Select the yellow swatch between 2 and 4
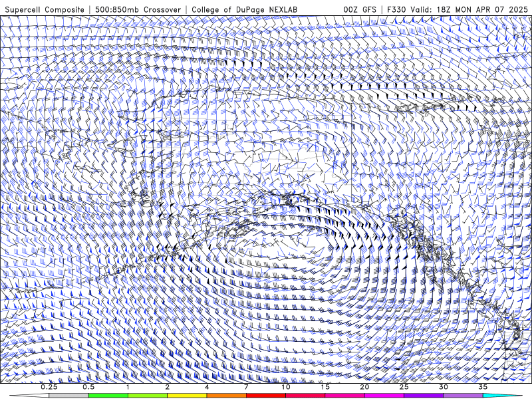Screen dimensions: 532x399 187,396
